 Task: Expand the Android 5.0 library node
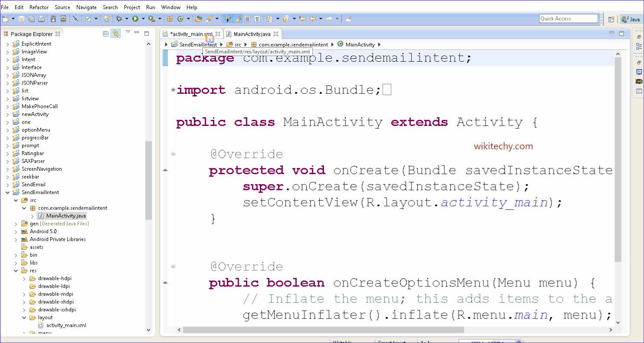pyautogui.click(x=16, y=231)
